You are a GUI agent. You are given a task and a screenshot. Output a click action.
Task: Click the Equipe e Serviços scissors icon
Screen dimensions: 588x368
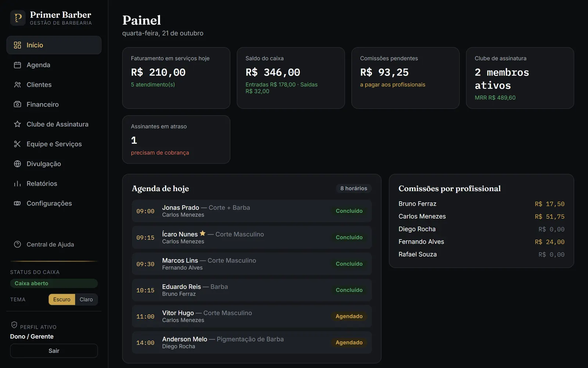tap(17, 144)
